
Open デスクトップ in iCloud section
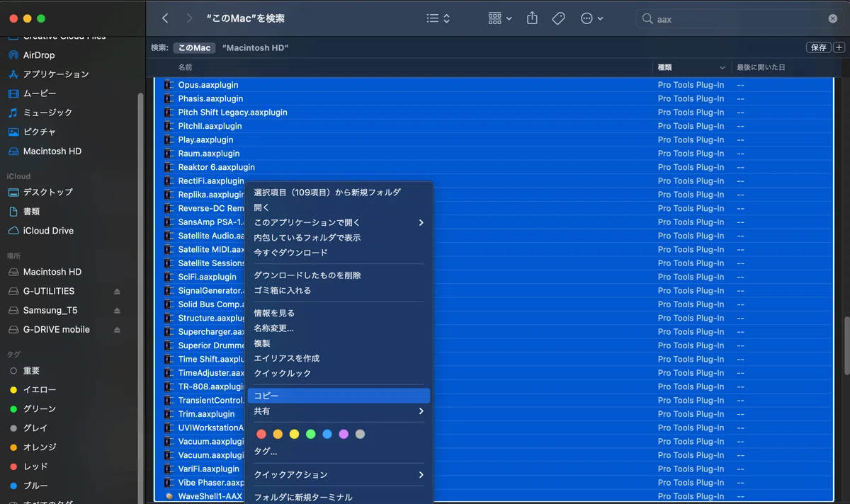[x=48, y=192]
